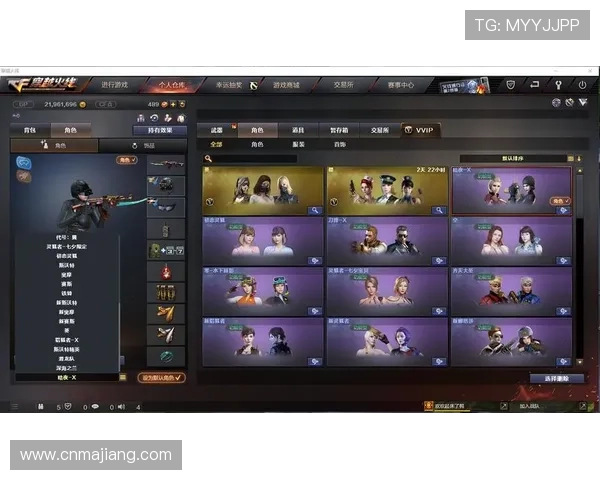Select the 首饰 jewelry filter
The height and width of the screenshot is (480, 600).
click(340, 144)
